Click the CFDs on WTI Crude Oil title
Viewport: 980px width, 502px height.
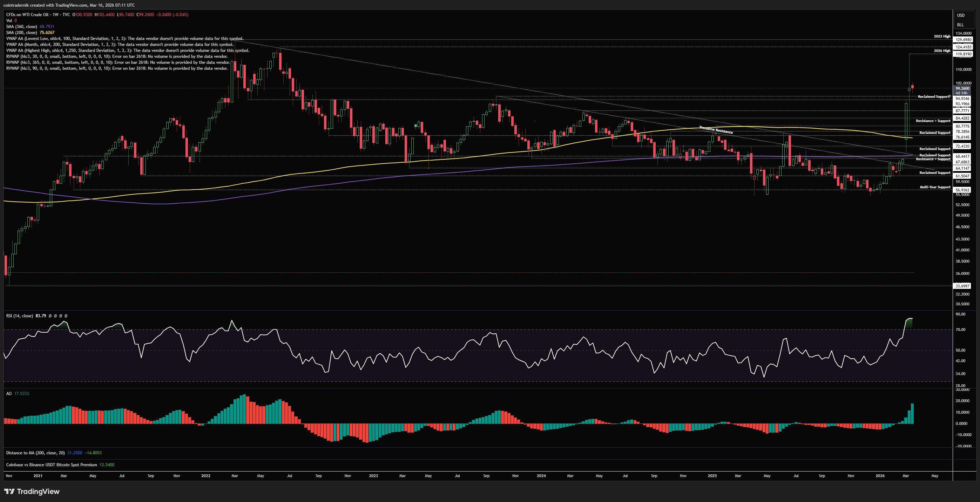click(27, 14)
